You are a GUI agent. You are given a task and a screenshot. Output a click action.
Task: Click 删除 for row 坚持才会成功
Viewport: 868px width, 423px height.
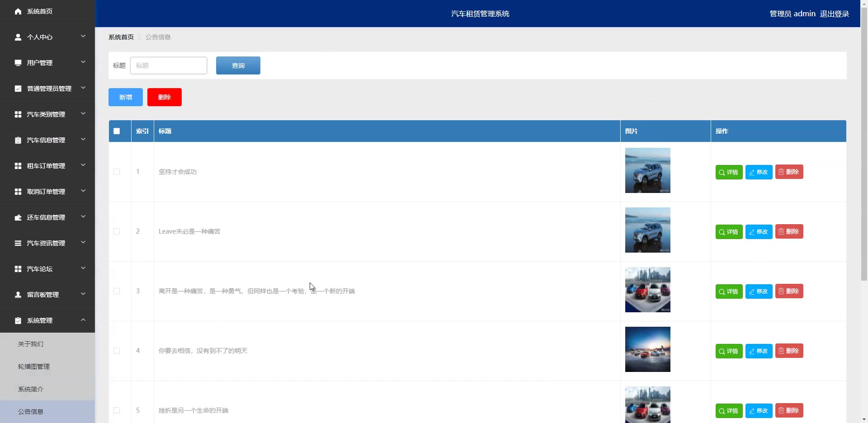click(x=789, y=172)
